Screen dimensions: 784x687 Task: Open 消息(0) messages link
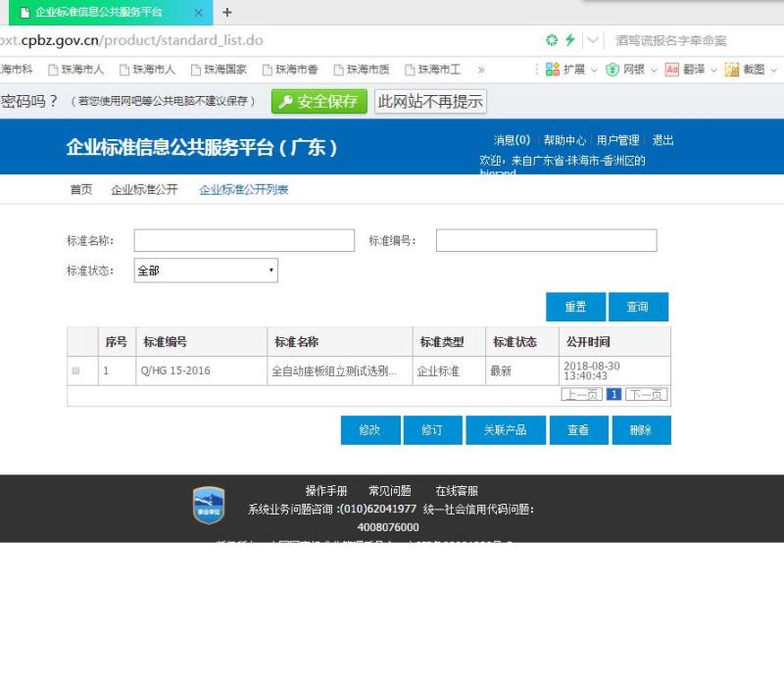[512, 140]
